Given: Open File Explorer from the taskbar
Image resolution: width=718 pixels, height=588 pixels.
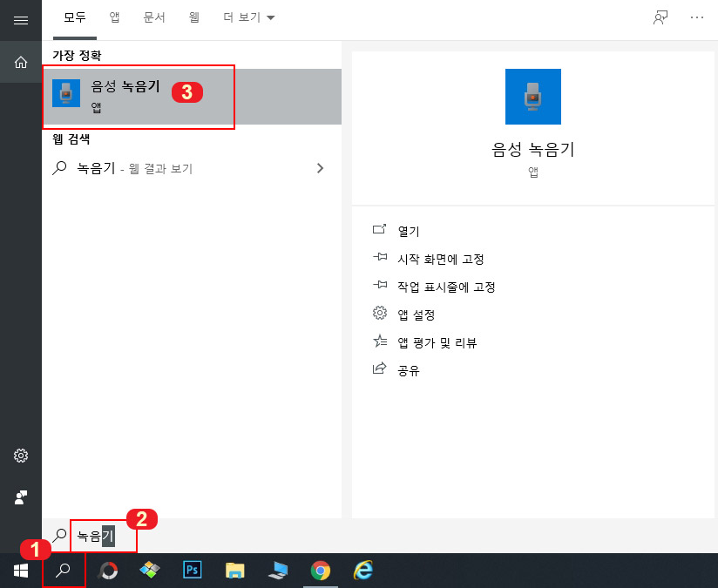Looking at the screenshot, I should pos(234,571).
